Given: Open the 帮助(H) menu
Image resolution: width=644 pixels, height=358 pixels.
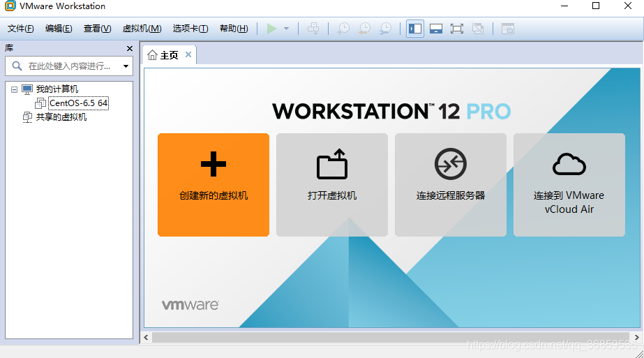Looking at the screenshot, I should coord(234,29).
